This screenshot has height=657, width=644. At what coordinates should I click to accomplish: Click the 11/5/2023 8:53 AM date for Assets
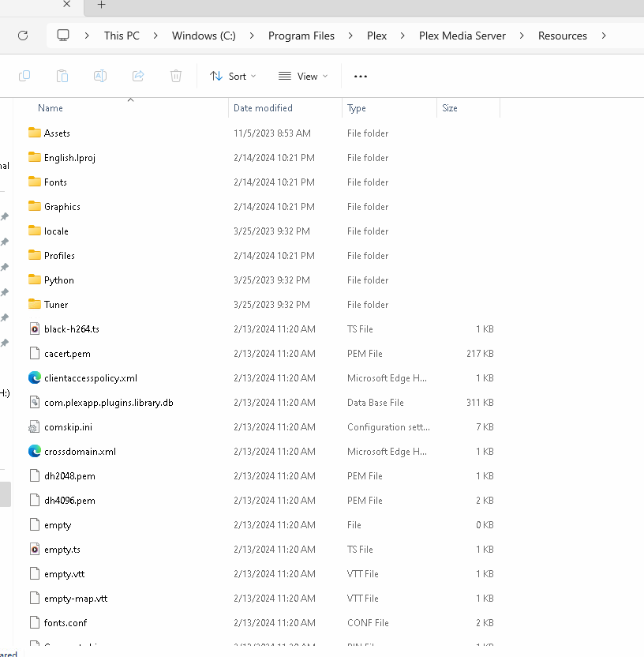272,133
